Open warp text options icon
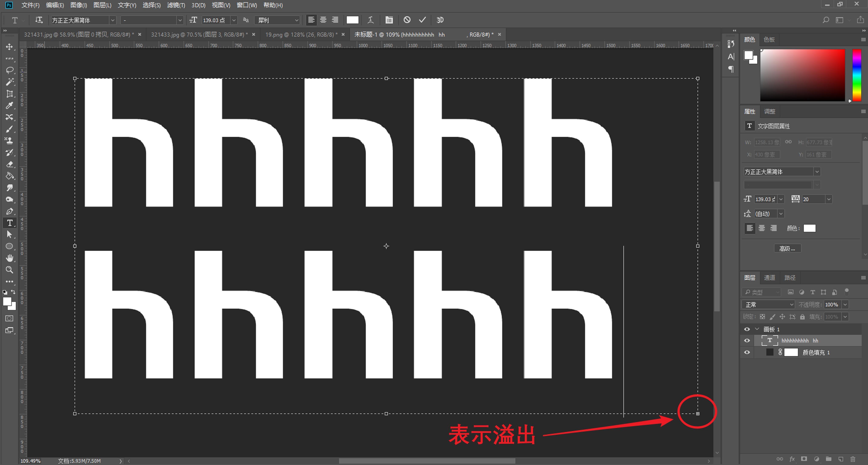This screenshot has width=868, height=465. pyautogui.click(x=371, y=20)
